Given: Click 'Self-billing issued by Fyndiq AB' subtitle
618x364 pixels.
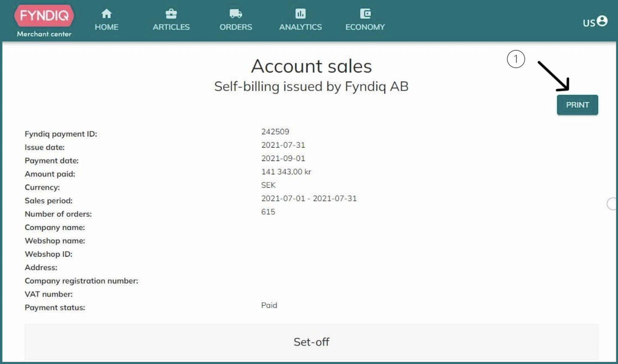Looking at the screenshot, I should pyautogui.click(x=311, y=86).
